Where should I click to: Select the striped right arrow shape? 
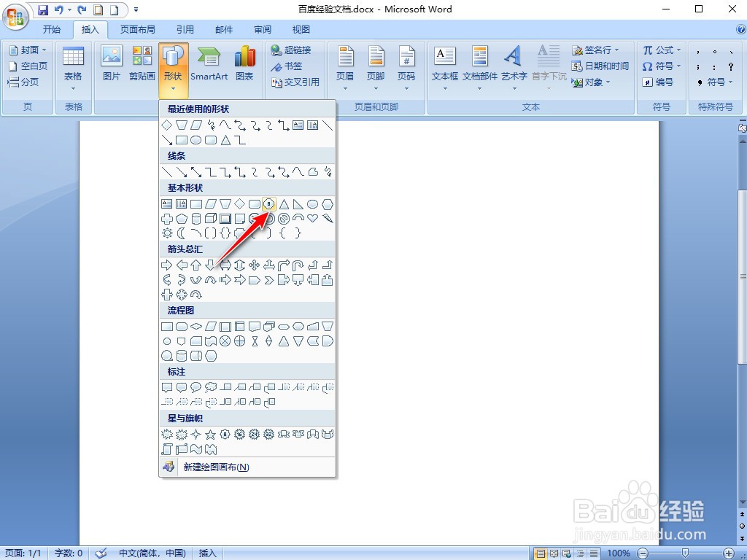(225, 280)
